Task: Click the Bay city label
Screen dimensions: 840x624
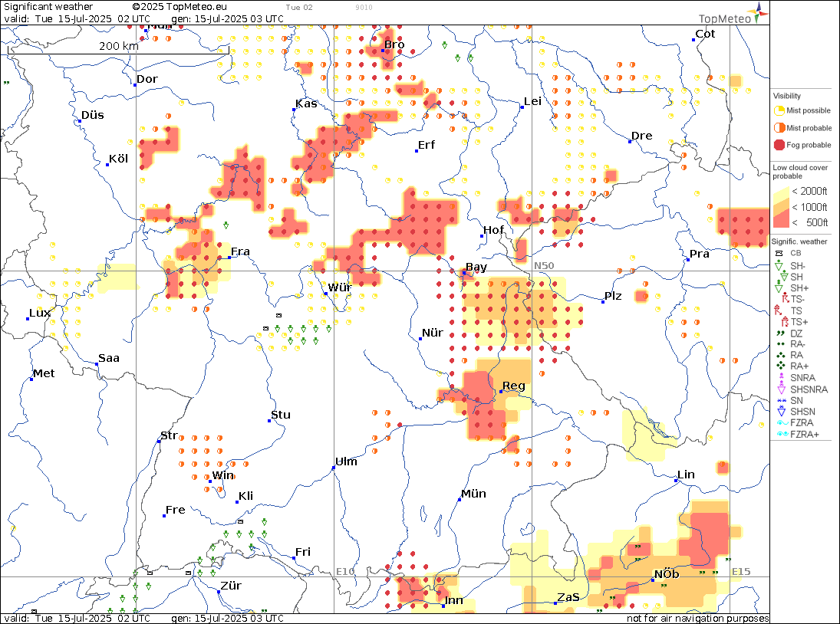Action: 476,267
